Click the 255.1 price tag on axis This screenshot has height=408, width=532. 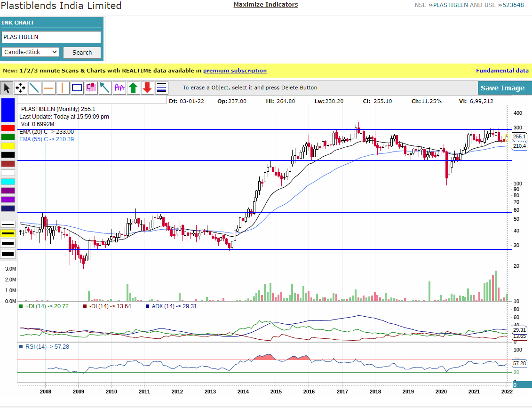tap(519, 136)
